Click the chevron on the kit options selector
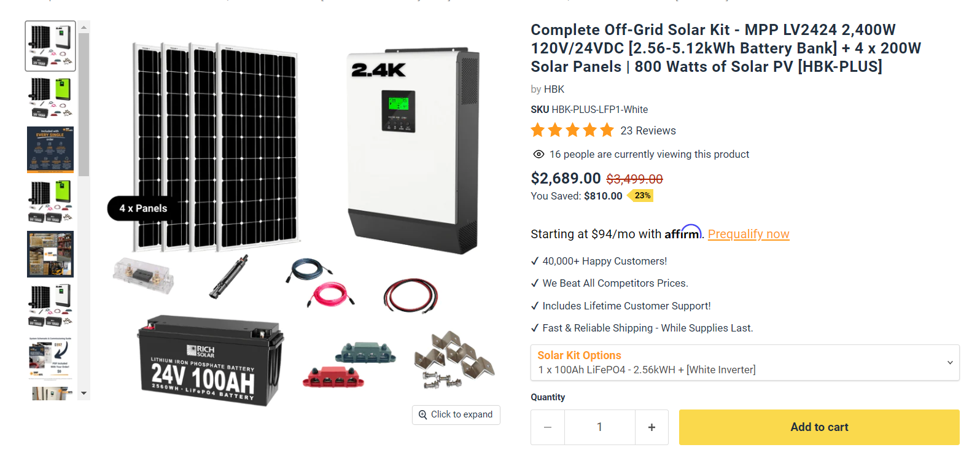 (951, 363)
